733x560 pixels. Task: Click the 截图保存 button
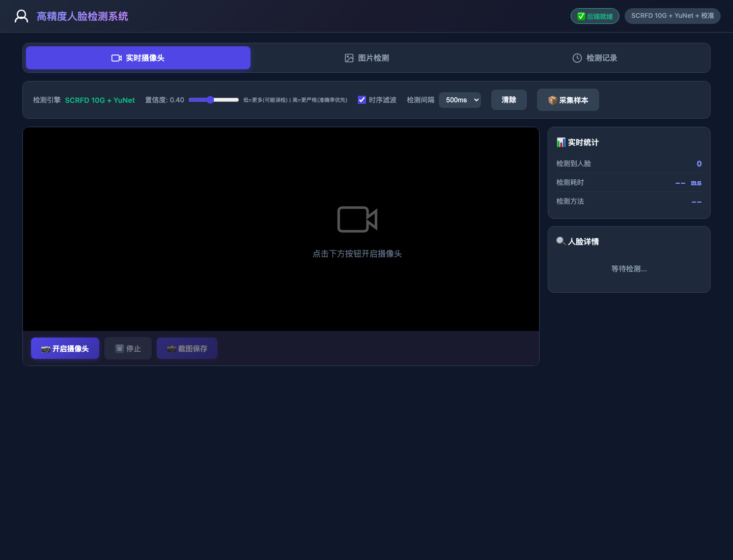(x=187, y=349)
